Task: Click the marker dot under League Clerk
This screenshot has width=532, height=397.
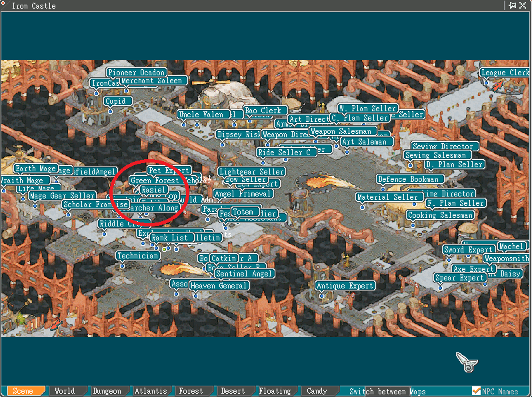Action: 486,83
